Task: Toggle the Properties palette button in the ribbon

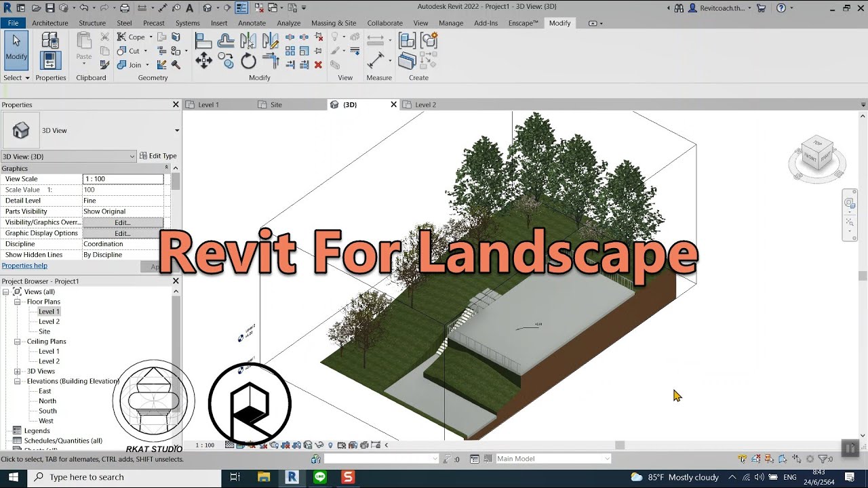Action: coord(50,61)
